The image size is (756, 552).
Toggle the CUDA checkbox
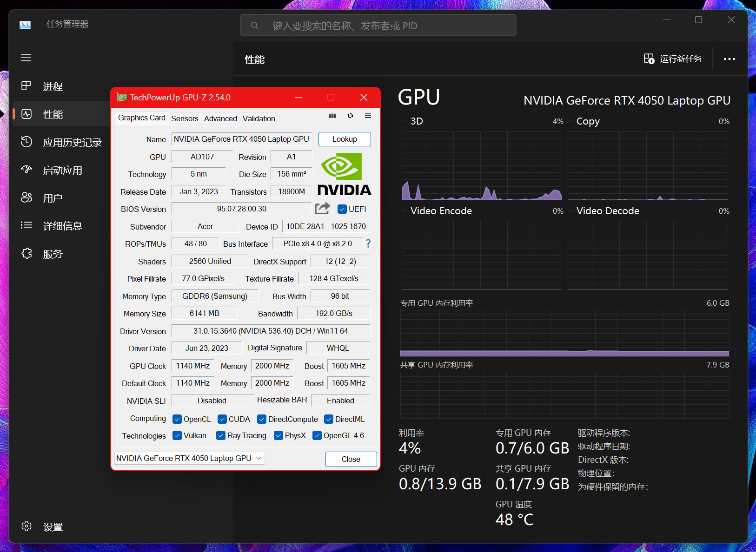[x=222, y=419]
